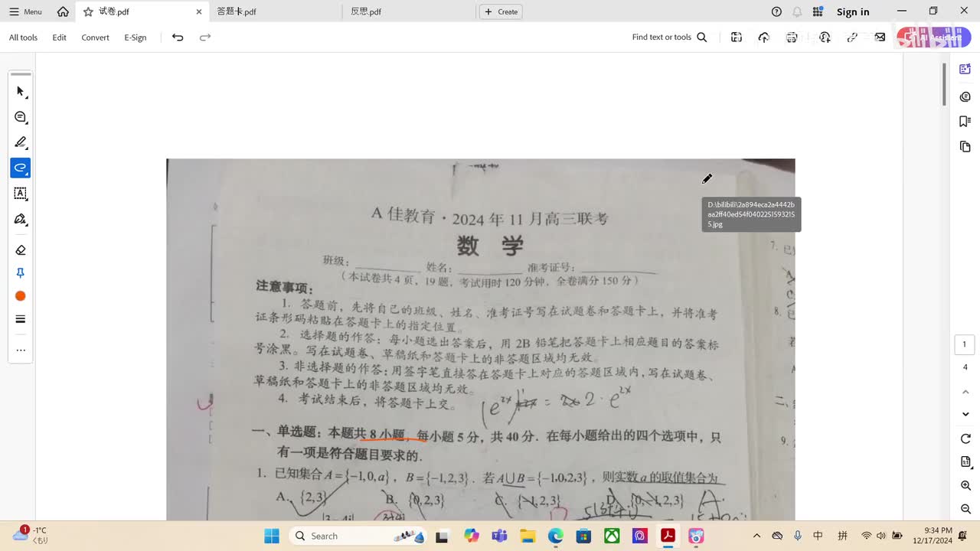This screenshot has width=980, height=551.
Task: Switch to the 反思.pdf tab
Action: (x=366, y=11)
